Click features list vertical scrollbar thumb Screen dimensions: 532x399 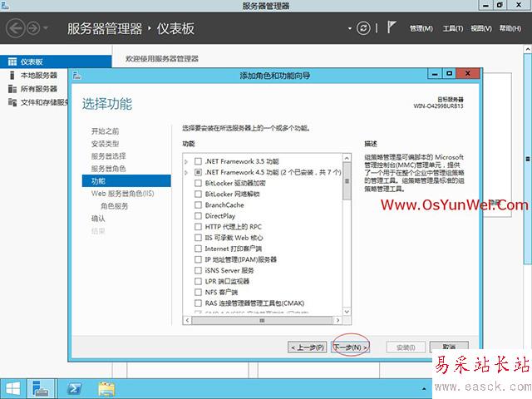point(347,181)
